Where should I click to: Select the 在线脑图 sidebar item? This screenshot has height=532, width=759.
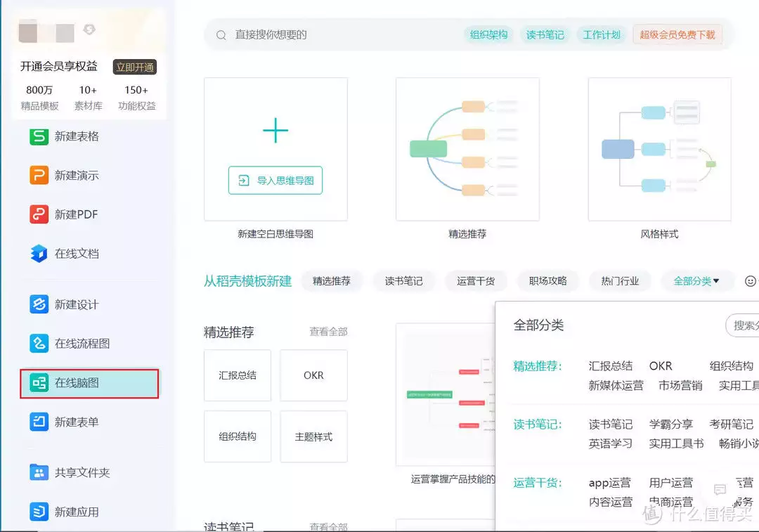pyautogui.click(x=89, y=383)
